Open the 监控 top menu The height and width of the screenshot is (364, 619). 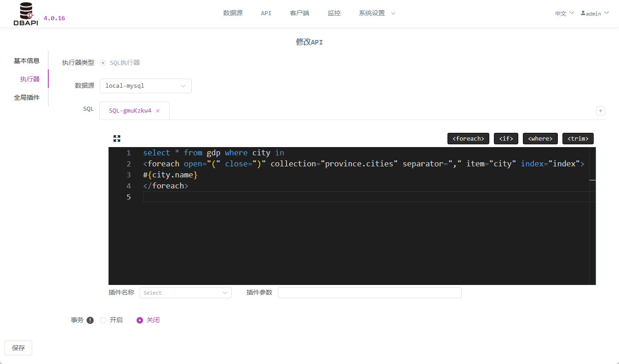[x=334, y=13]
